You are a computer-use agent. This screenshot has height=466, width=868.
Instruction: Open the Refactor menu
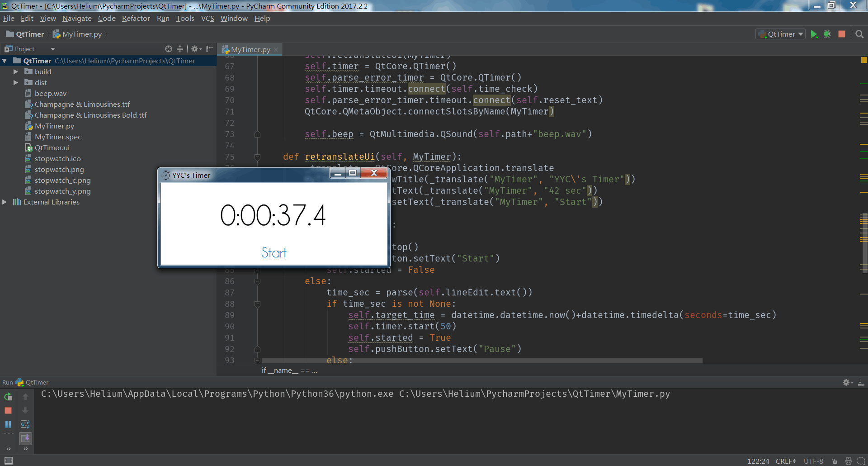pyautogui.click(x=136, y=19)
